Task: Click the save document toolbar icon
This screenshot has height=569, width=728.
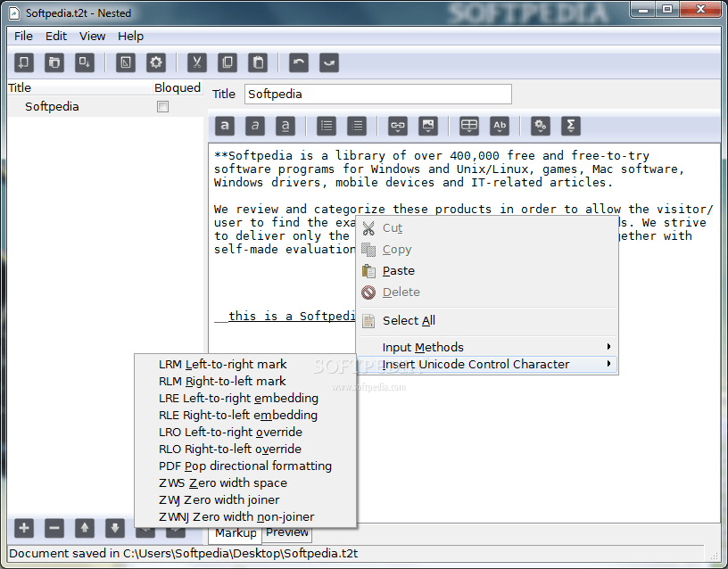Action: click(85, 62)
